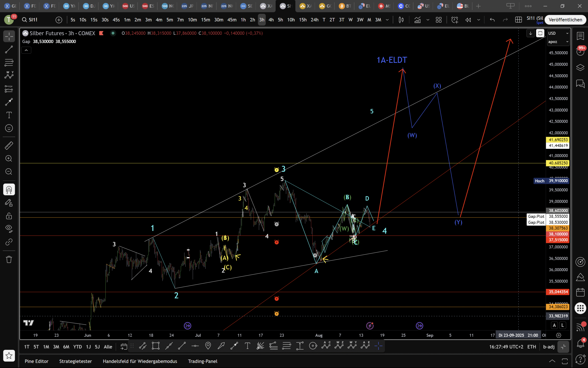Collapse the indicator legend chevron
588x368 pixels.
(x=26, y=50)
